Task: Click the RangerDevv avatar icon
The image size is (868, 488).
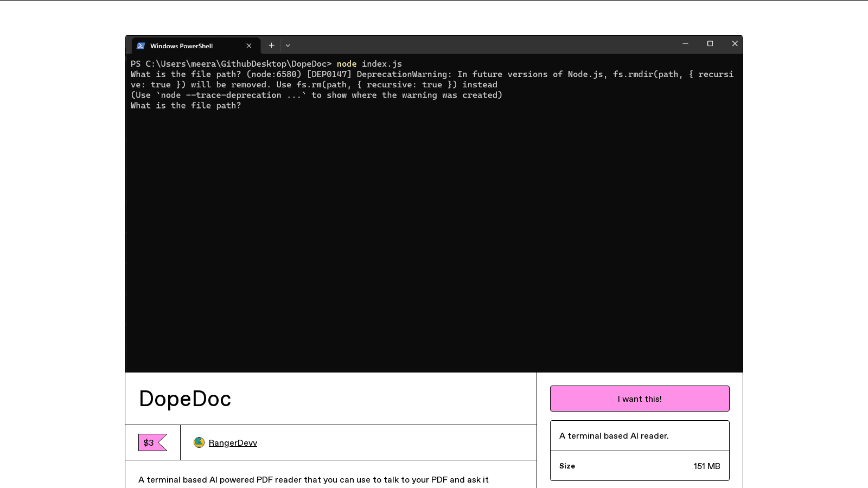Action: [199, 442]
